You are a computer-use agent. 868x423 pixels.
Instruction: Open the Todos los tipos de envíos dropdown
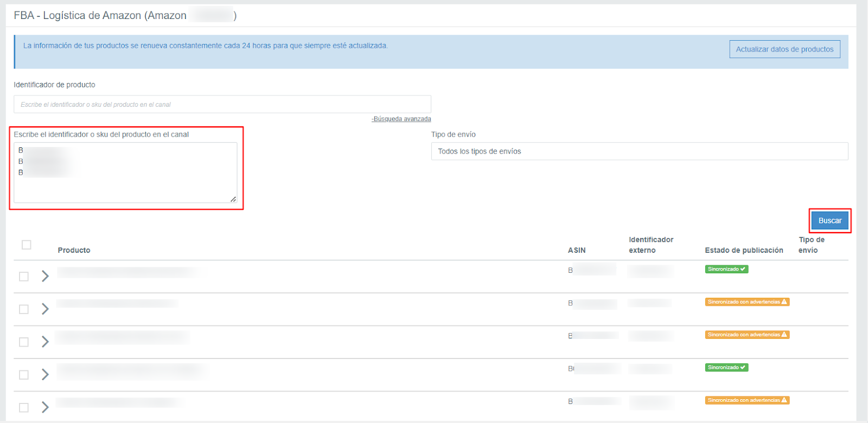tap(640, 151)
